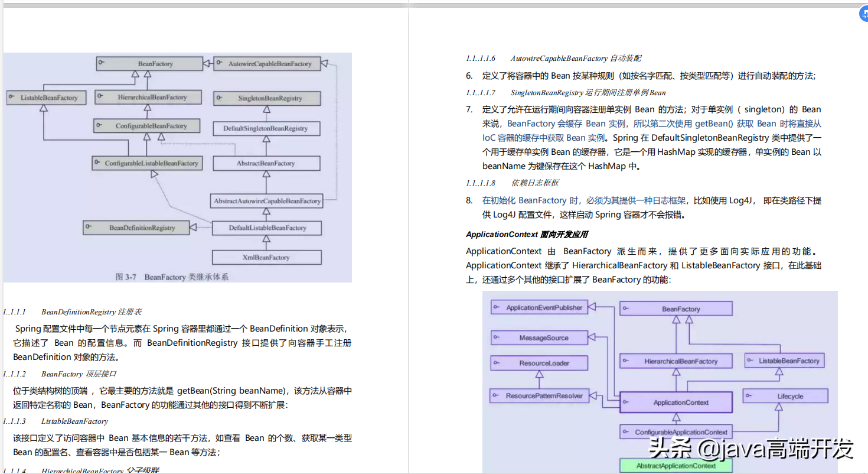Viewport: 868px width, 474px height.
Task: Select the XmlBeanFactory diagram box
Action: pos(267,257)
